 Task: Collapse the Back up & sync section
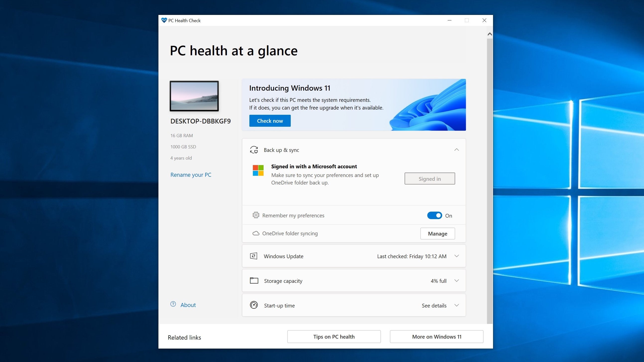click(456, 149)
